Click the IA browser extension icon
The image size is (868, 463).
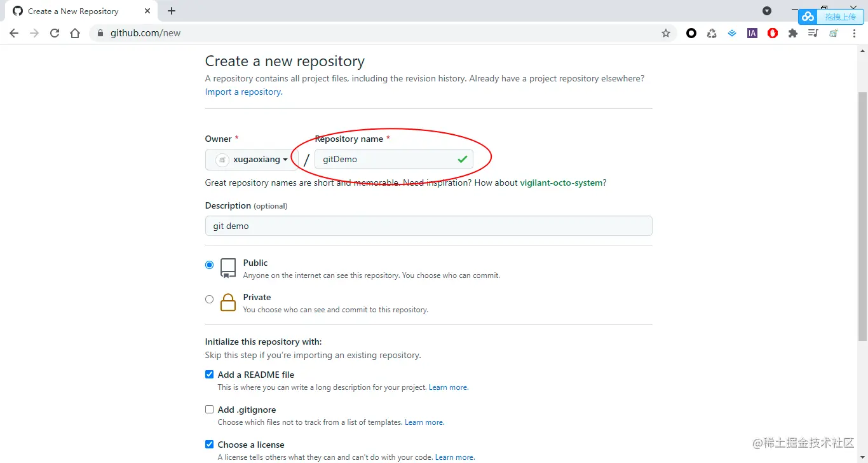pyautogui.click(x=752, y=33)
